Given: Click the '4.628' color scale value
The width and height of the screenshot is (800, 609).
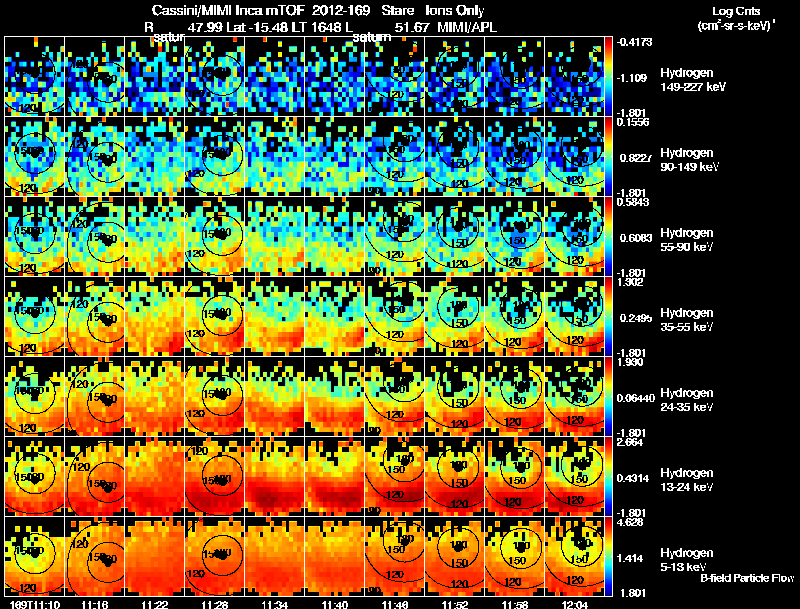Looking at the screenshot, I should click(630, 522).
